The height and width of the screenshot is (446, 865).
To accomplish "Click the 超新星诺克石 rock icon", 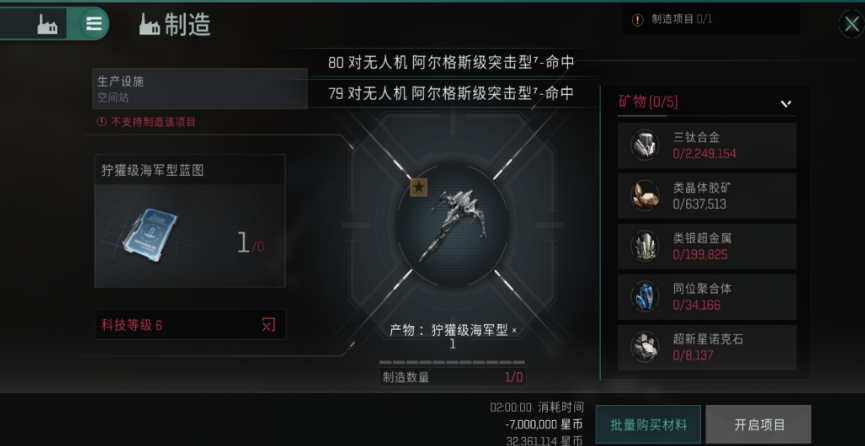I will pyautogui.click(x=645, y=347).
